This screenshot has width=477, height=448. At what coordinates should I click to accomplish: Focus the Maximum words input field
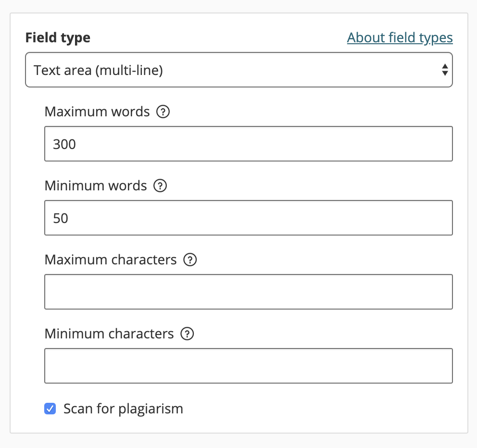click(x=248, y=144)
